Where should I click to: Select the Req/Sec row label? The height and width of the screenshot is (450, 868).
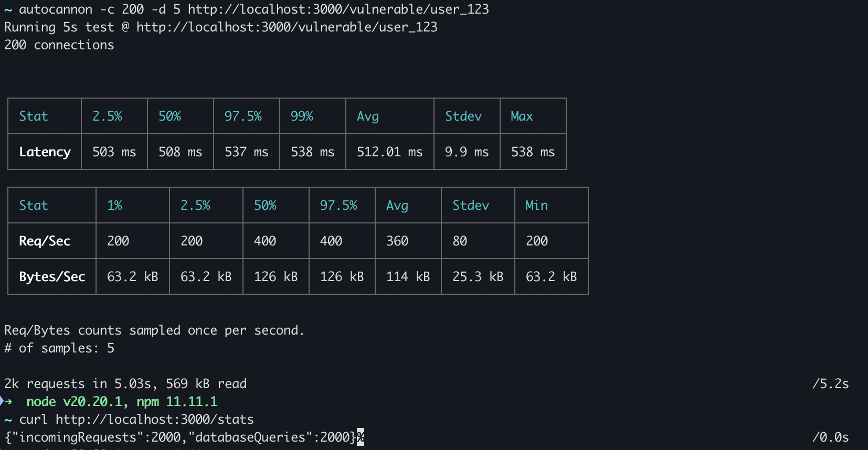(x=45, y=241)
